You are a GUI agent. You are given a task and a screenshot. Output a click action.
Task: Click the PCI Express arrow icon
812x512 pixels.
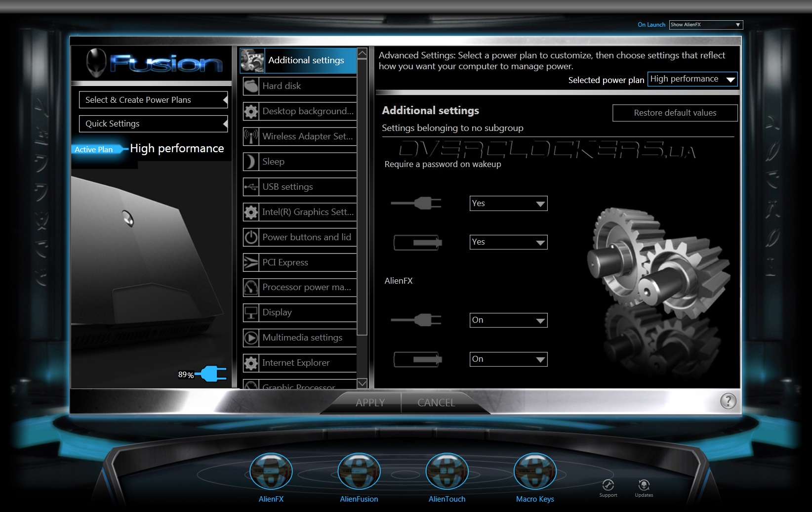(x=251, y=262)
